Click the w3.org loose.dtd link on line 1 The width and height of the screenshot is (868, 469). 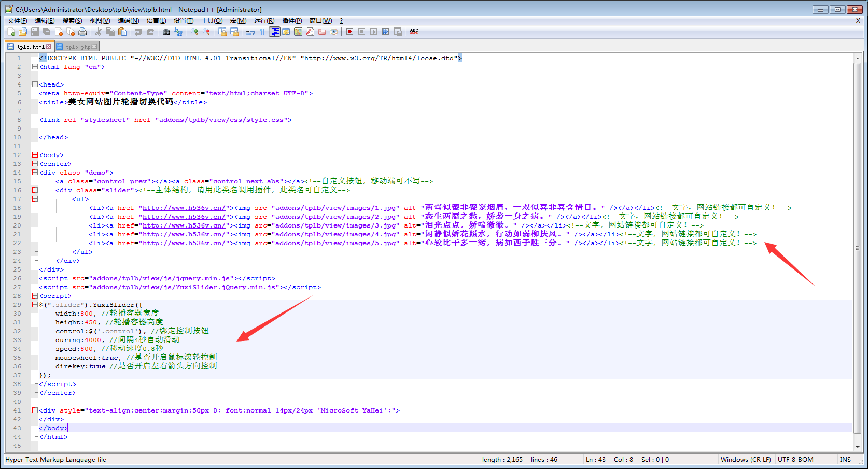pyautogui.click(x=379, y=58)
